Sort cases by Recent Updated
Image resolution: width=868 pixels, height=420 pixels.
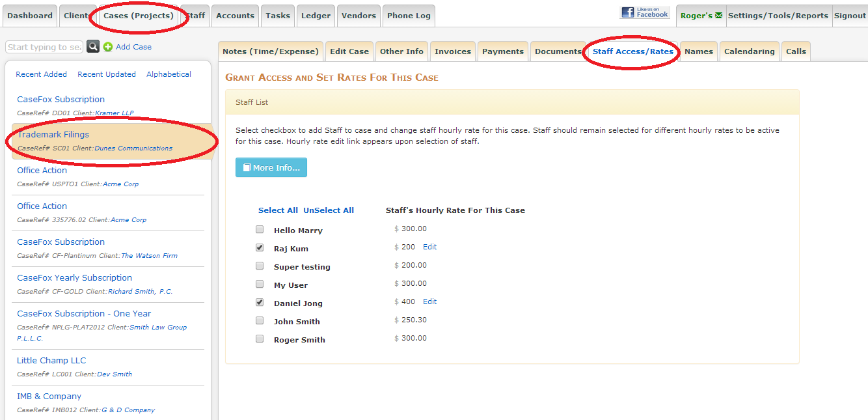(107, 74)
